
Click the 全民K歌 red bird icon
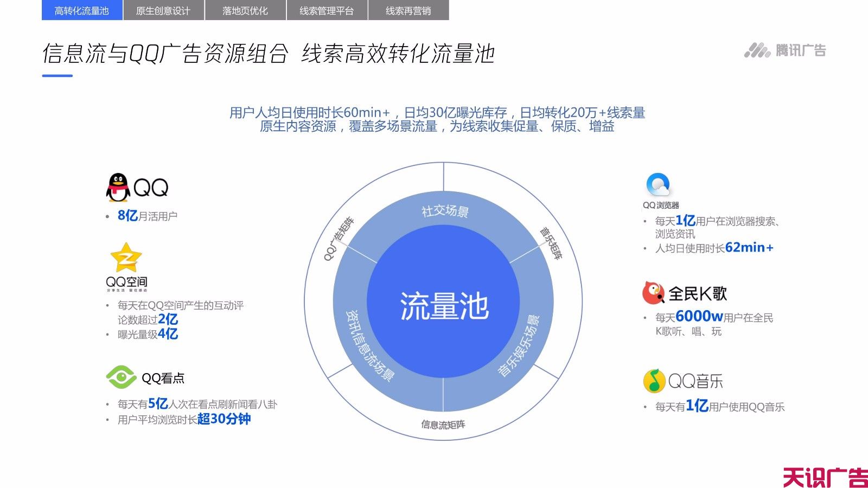(653, 293)
